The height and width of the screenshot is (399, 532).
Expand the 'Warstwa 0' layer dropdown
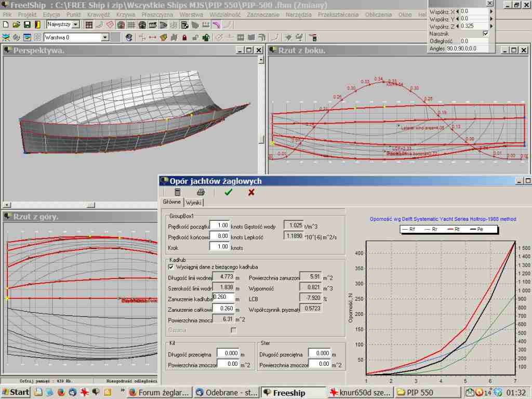104,37
